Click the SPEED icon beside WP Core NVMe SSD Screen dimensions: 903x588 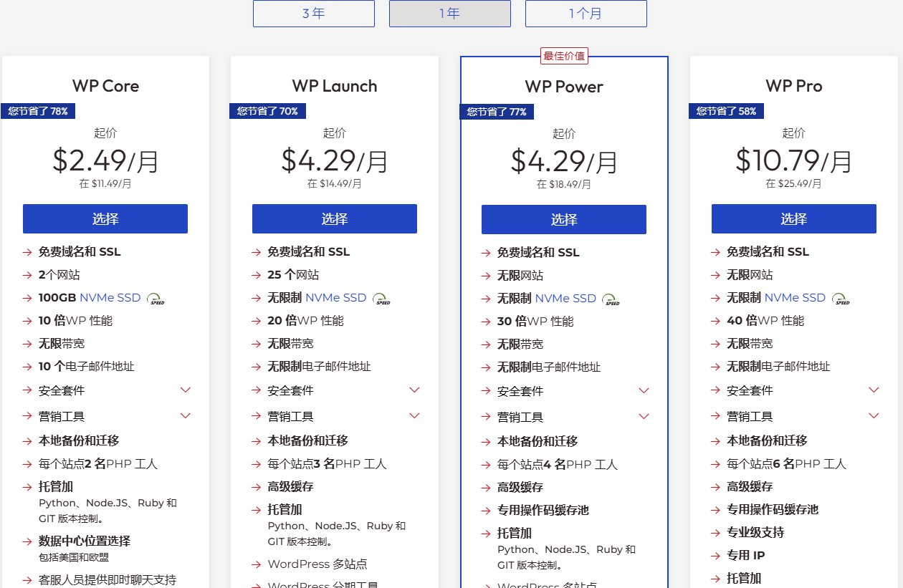point(156,299)
